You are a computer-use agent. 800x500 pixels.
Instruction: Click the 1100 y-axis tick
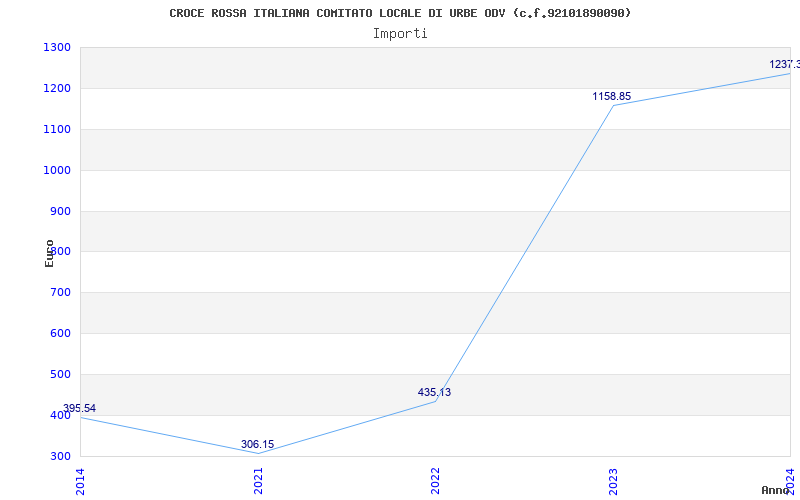click(x=57, y=130)
